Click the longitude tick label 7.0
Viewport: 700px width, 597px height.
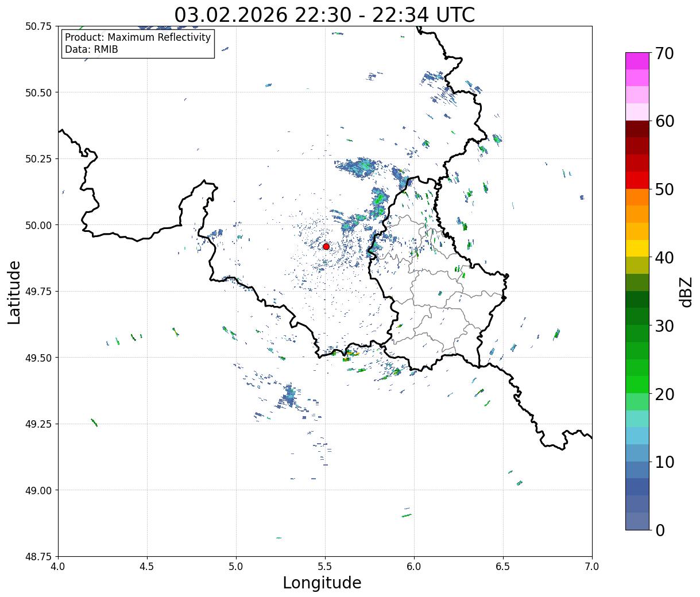[592, 567]
